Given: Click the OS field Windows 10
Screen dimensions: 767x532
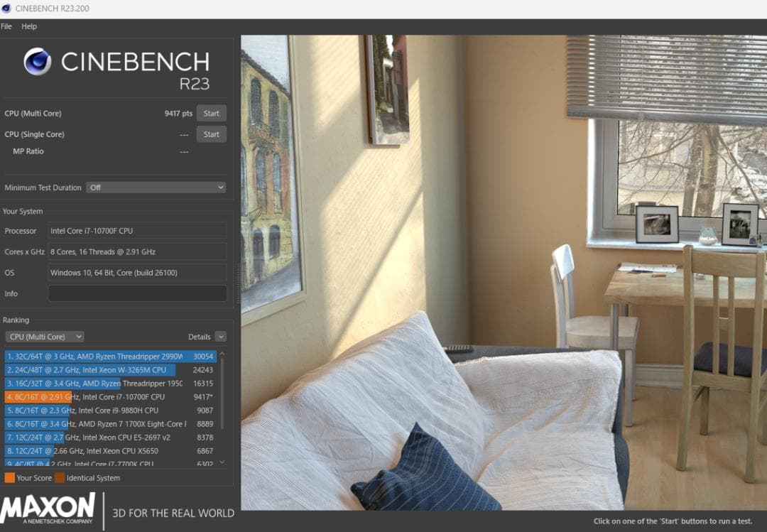Looking at the screenshot, I should click(x=138, y=273).
